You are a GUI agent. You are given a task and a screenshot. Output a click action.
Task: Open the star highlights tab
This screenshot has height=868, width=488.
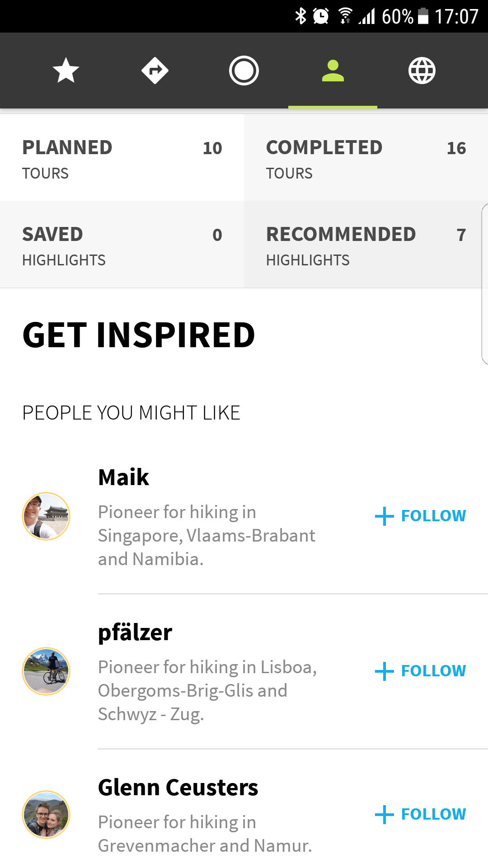click(x=66, y=71)
